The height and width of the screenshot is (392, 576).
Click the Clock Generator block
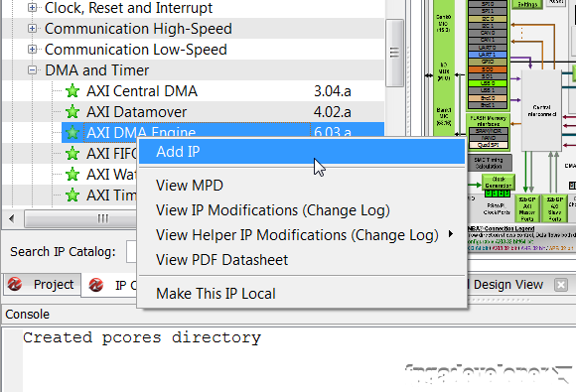499,183
